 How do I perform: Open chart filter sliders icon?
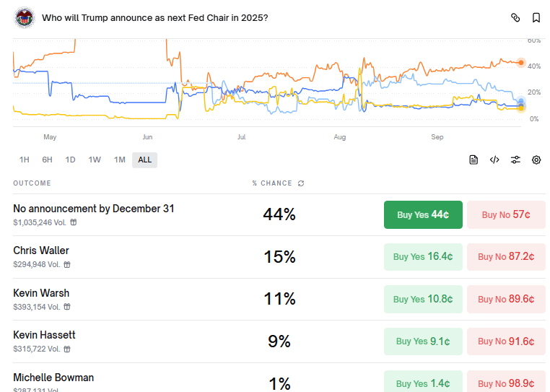point(515,160)
